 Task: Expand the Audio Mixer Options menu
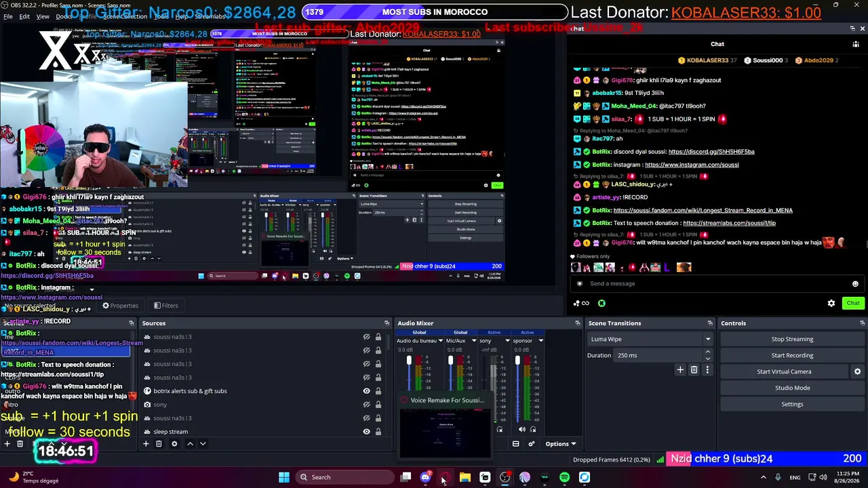(561, 444)
